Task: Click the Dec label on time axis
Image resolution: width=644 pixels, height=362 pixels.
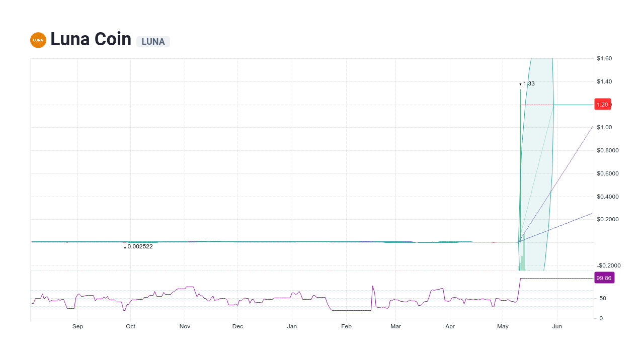Action: [x=237, y=326]
